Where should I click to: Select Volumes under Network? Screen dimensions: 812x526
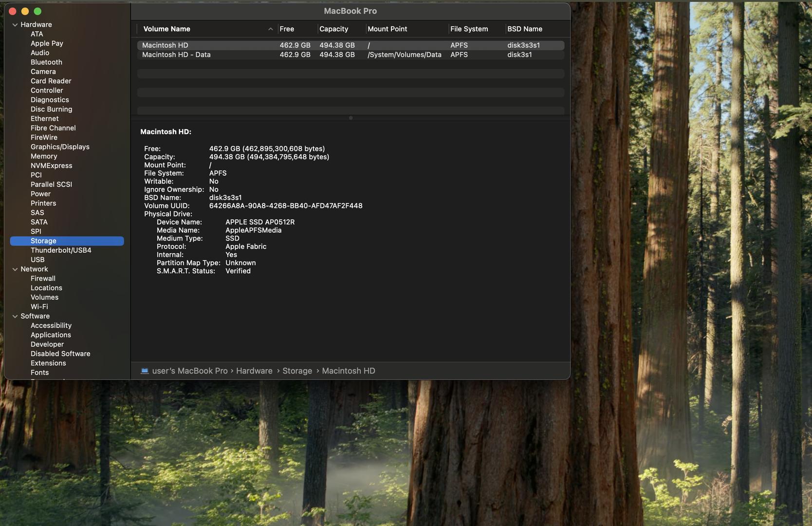[44, 298]
